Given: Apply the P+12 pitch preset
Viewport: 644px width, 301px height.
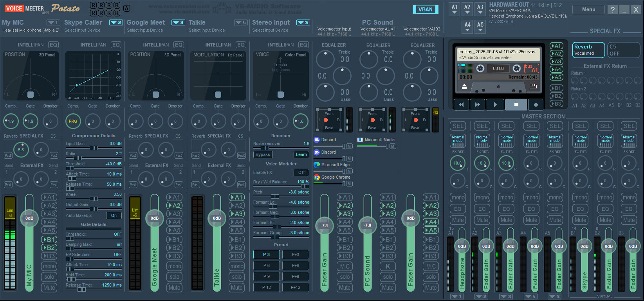Looking at the screenshot, I should coord(296,287).
